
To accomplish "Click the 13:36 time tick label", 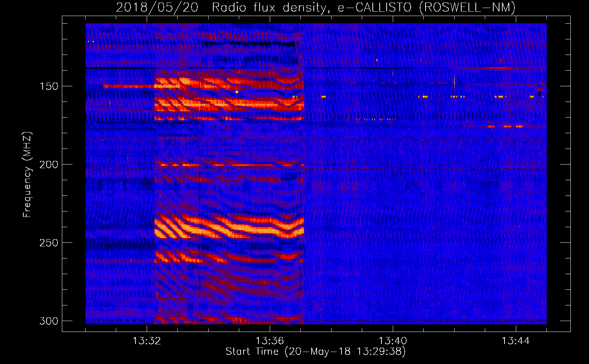I will 270,341.
